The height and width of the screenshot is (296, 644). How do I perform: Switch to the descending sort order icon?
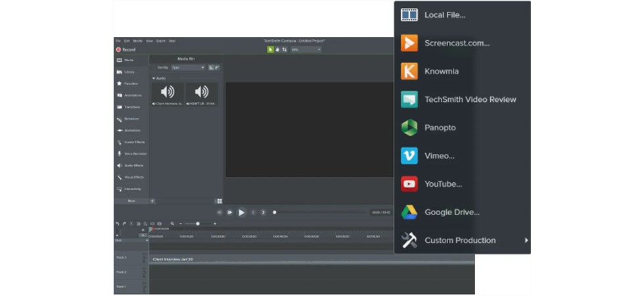click(217, 67)
